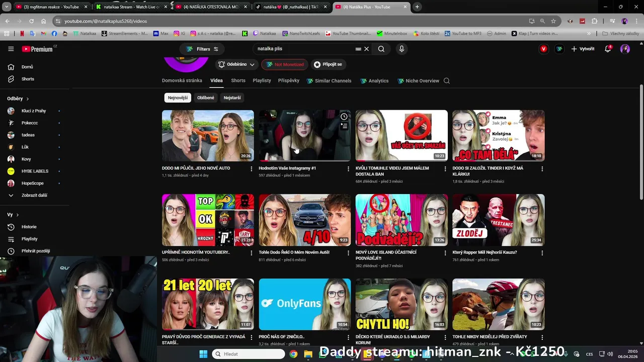Expand the Vy section chevron
The height and width of the screenshot is (362, 644).
point(17,215)
